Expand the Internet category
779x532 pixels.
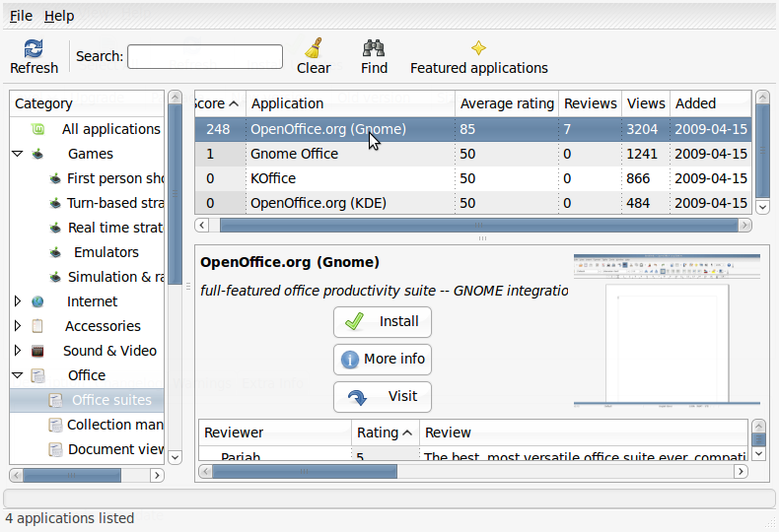18,301
